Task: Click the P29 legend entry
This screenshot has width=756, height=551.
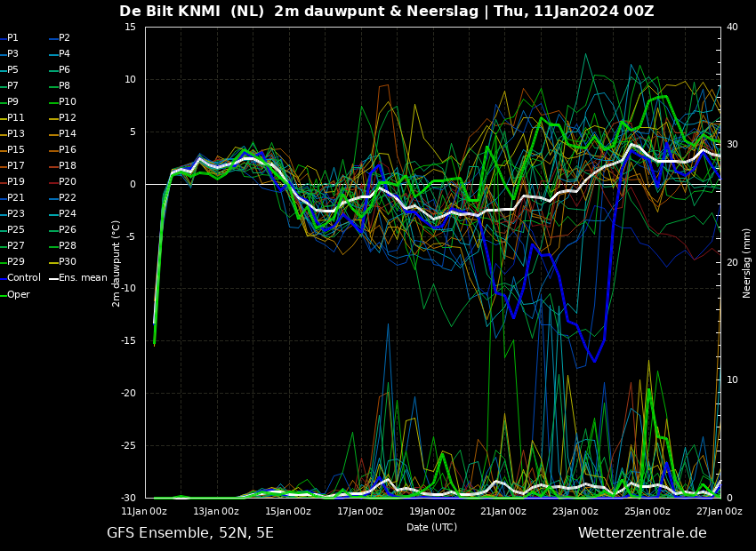Action: (12, 261)
